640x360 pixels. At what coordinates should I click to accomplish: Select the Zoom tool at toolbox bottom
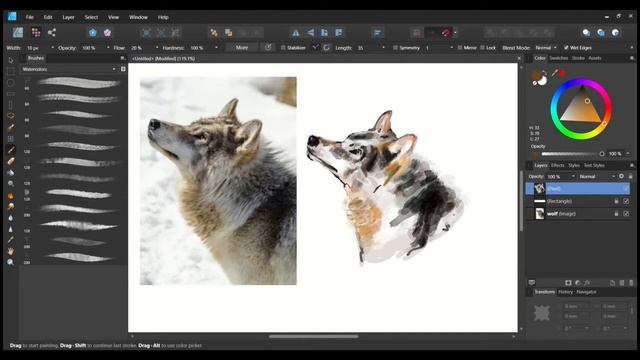[x=11, y=262]
